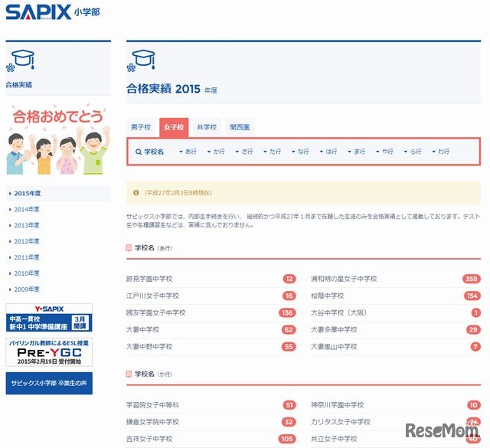490x448 pixels.
Task: Select the 女子校 tab
Action: [x=174, y=127]
